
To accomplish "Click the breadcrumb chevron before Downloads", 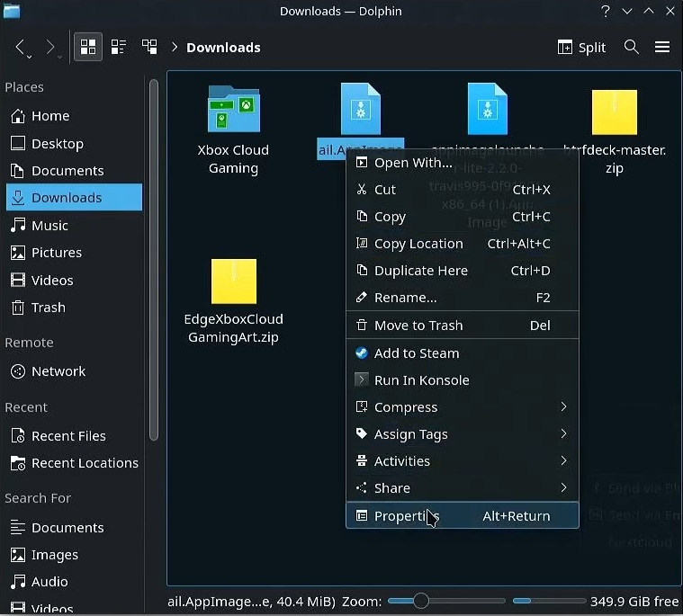I will pos(175,47).
